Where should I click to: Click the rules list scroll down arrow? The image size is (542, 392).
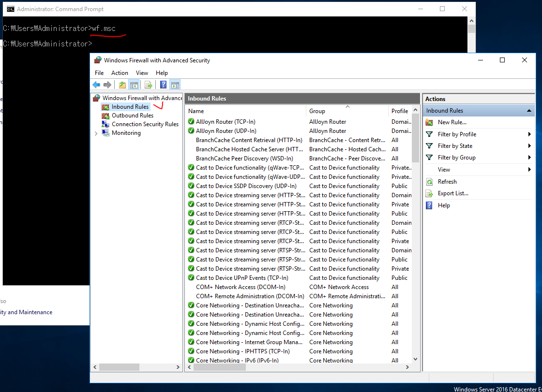[416, 359]
